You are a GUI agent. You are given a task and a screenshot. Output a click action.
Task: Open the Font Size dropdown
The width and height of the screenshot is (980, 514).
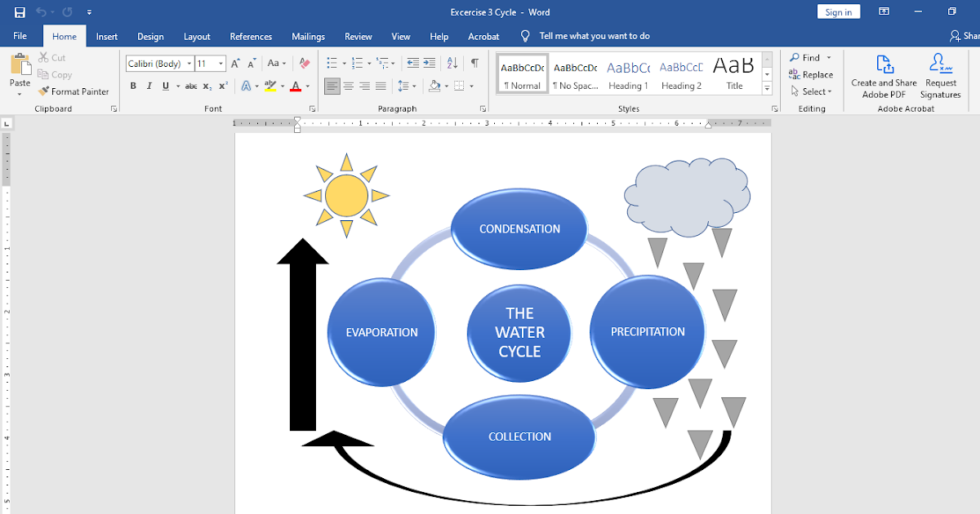(219, 63)
